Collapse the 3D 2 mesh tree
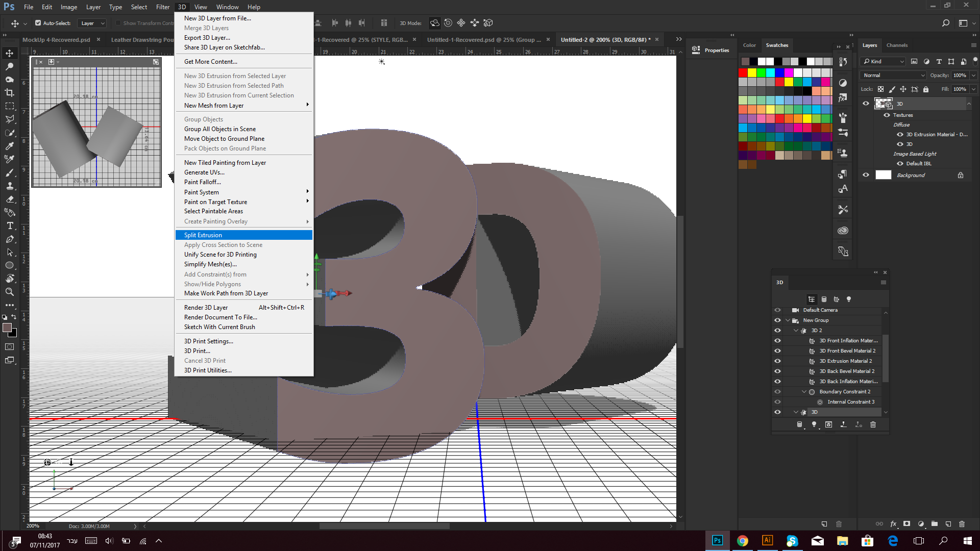This screenshot has height=551, width=980. coord(796,331)
